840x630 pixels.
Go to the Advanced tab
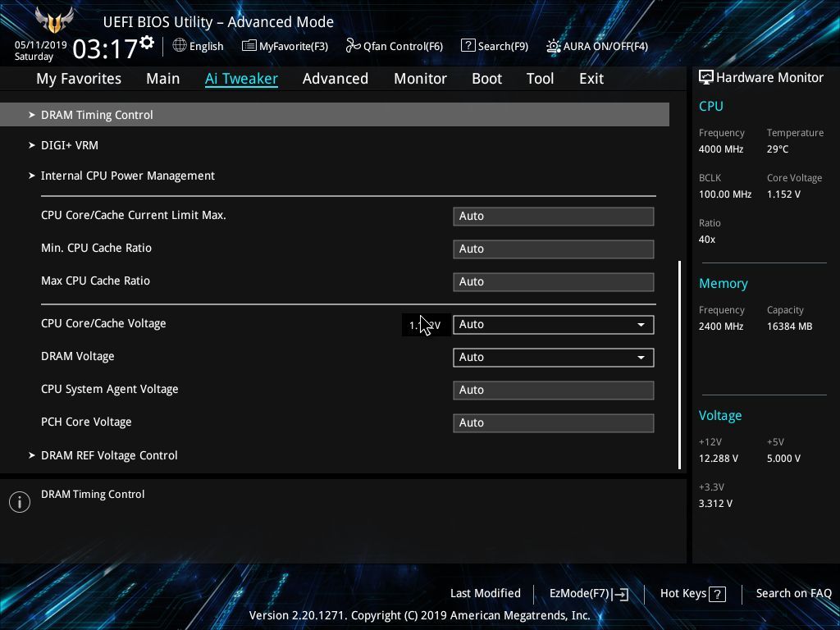coord(336,79)
